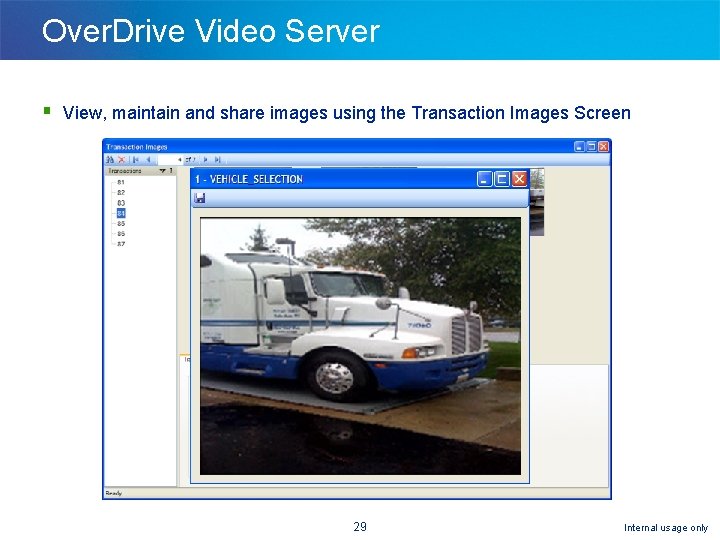
Task: Toggle the Transactions panel auto-hide pin
Action: 171,170
